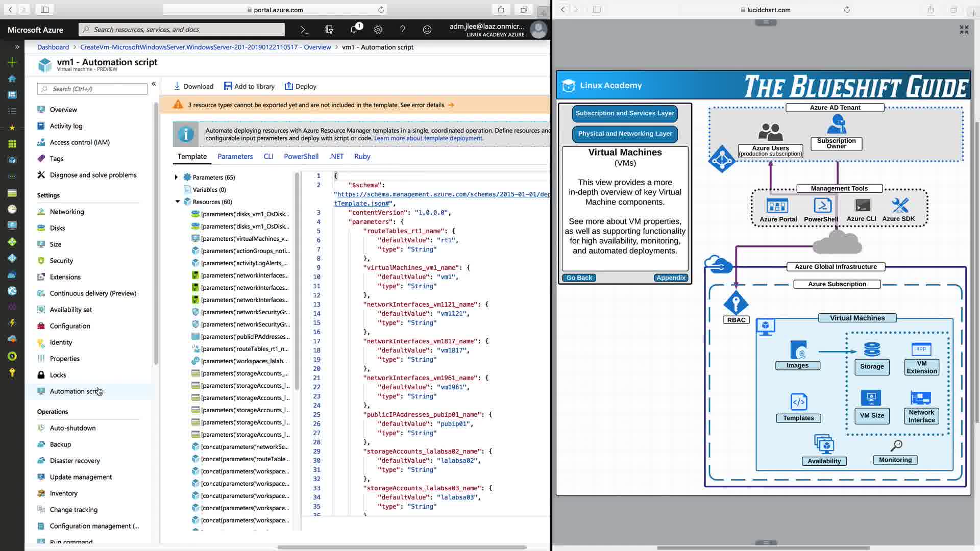The height and width of the screenshot is (551, 980).
Task: Switch to the Parameters tab
Action: 235,157
